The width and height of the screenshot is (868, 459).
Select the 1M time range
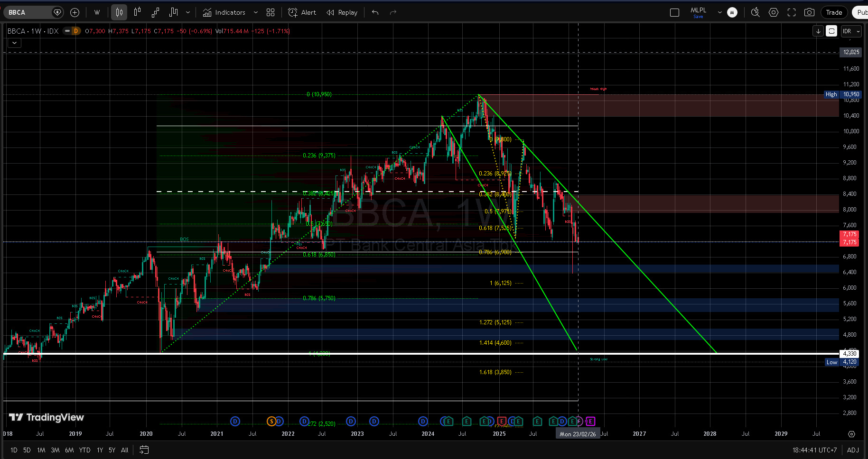click(x=41, y=450)
